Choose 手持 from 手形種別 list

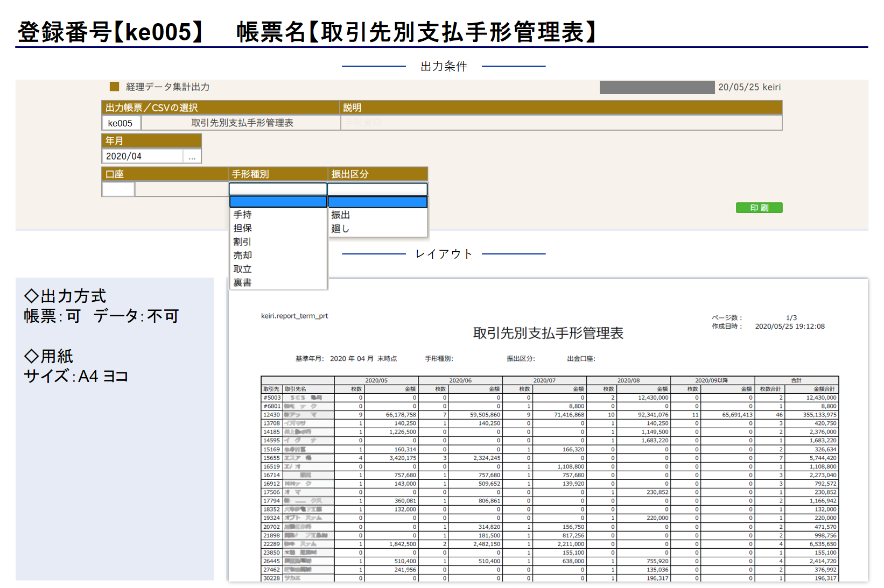[278, 215]
